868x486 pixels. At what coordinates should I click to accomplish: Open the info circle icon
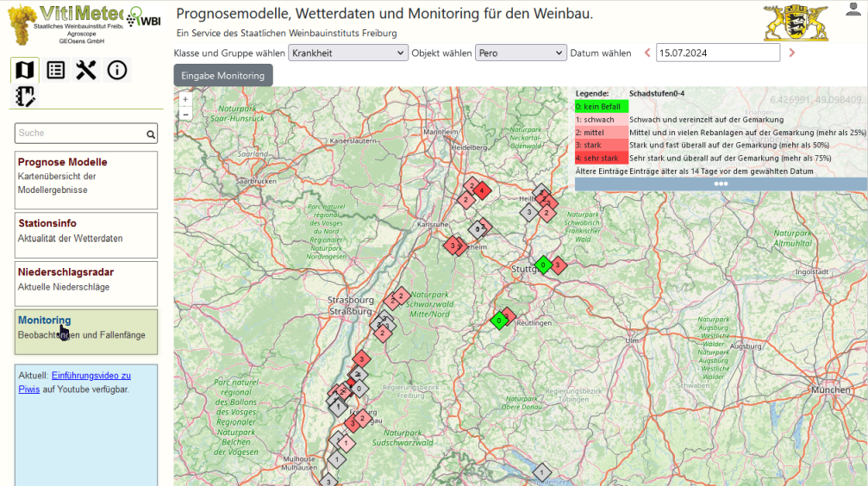click(x=117, y=70)
